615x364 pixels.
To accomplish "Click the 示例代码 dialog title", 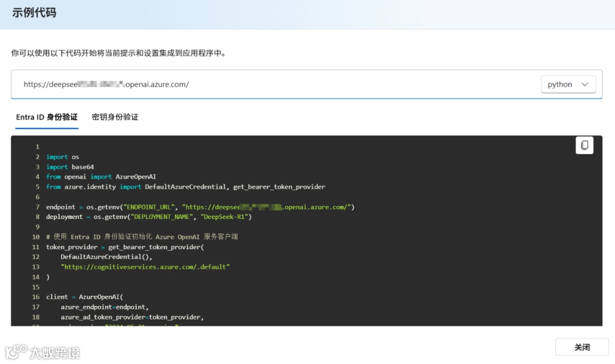I will (34, 13).
